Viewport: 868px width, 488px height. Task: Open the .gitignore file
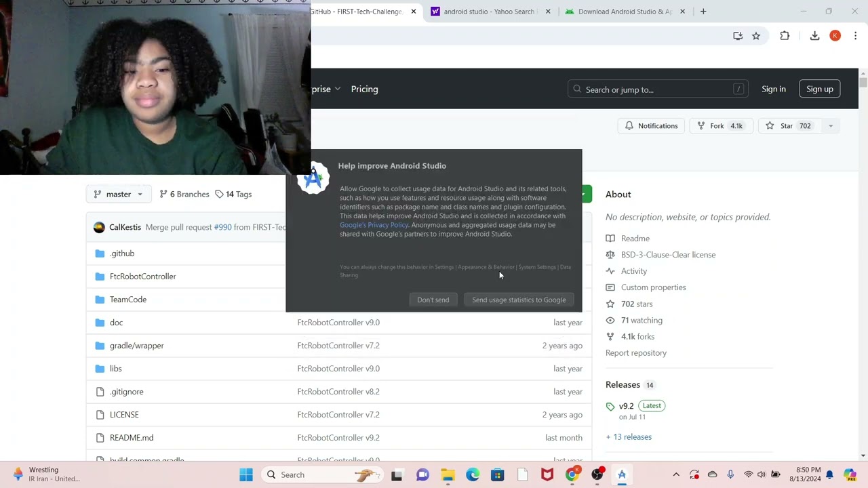(126, 392)
